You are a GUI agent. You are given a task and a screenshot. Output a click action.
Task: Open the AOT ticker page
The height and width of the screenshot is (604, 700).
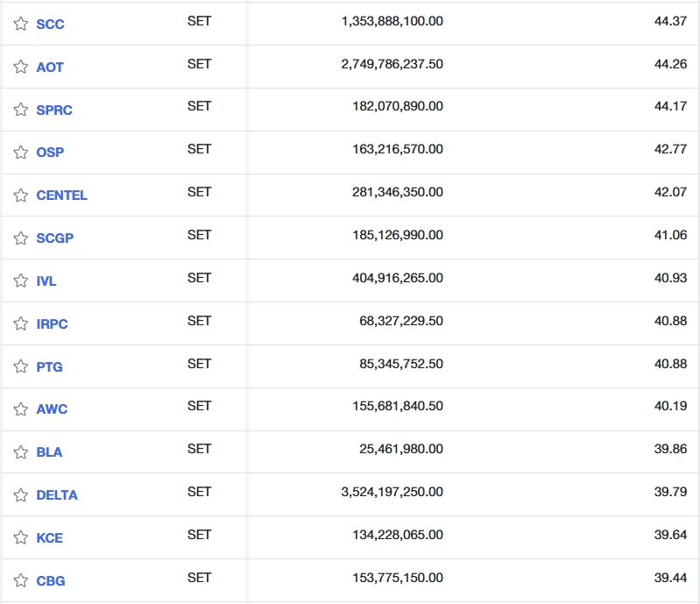click(x=50, y=68)
